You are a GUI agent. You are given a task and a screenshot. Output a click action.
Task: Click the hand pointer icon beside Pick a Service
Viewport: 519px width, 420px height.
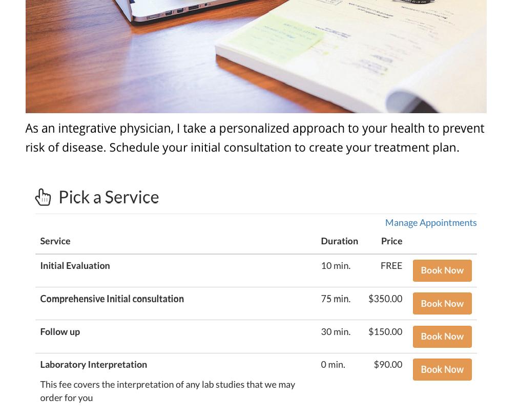43,197
